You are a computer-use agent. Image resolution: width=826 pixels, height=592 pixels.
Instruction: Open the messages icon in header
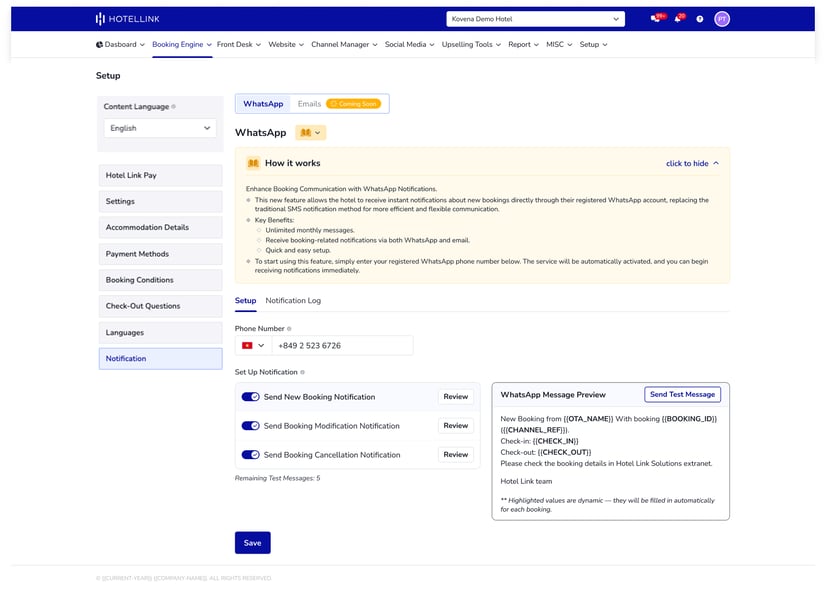tap(655, 19)
